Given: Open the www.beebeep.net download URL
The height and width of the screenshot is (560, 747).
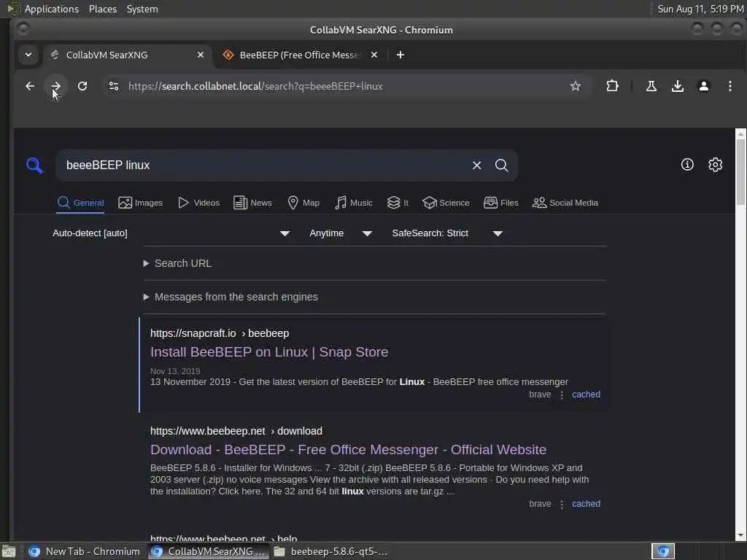Looking at the screenshot, I should [x=236, y=431].
